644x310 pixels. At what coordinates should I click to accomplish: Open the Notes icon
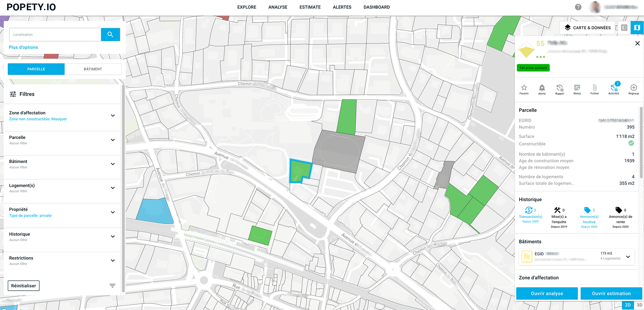(577, 88)
